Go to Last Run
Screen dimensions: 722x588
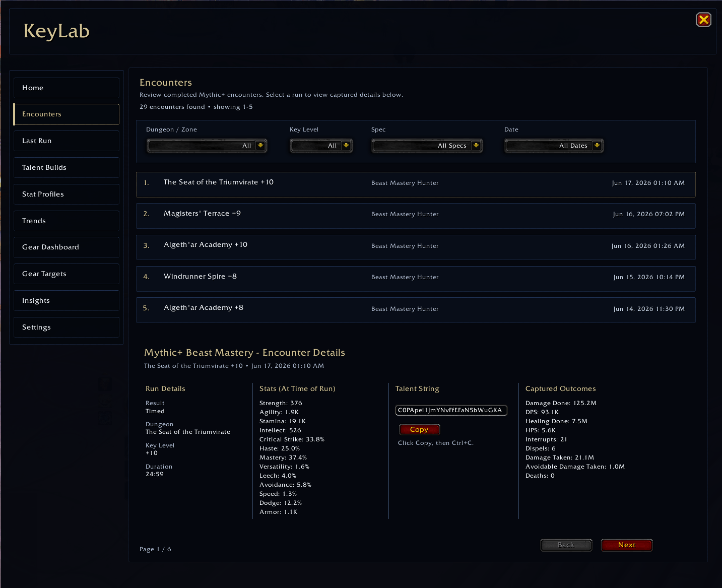click(67, 141)
